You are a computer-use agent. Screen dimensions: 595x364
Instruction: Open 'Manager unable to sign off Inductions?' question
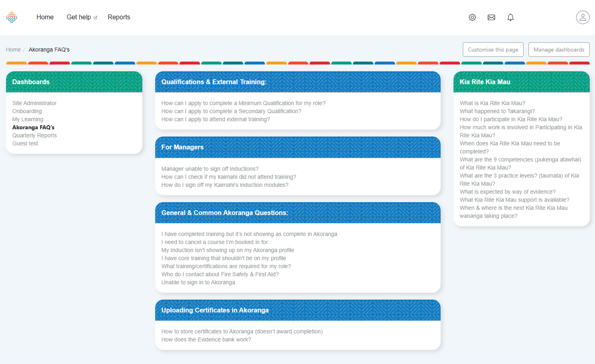(210, 169)
